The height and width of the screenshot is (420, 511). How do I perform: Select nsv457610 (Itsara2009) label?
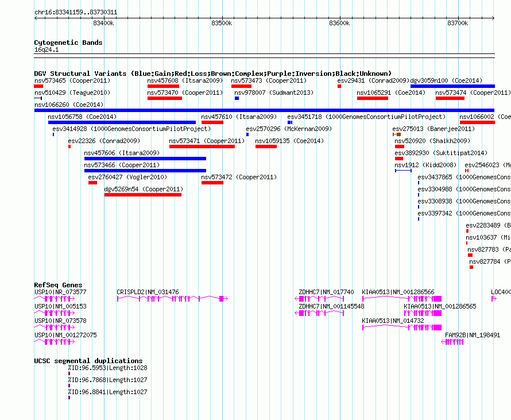239,117
